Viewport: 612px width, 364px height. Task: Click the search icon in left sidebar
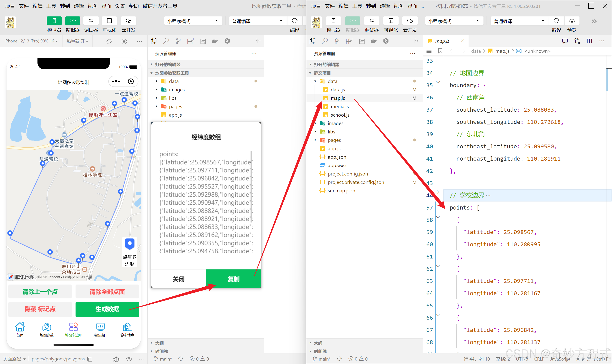(x=166, y=41)
